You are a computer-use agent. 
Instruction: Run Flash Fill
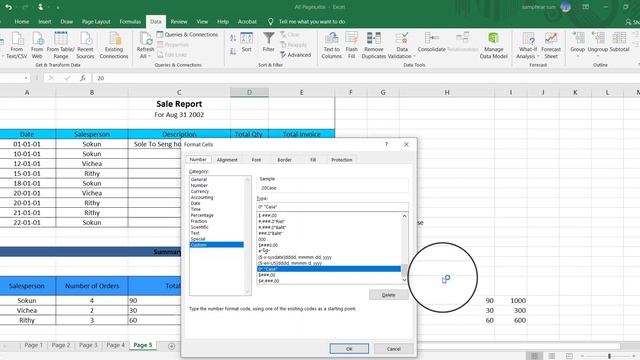[351, 45]
